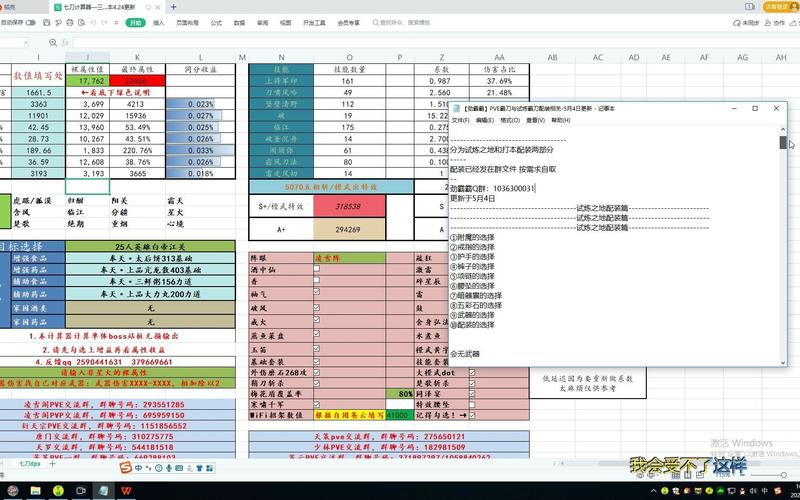This screenshot has height=500, width=800.
Task: Click the zoom magnifier icon beside formula bar
Action: pos(53,43)
